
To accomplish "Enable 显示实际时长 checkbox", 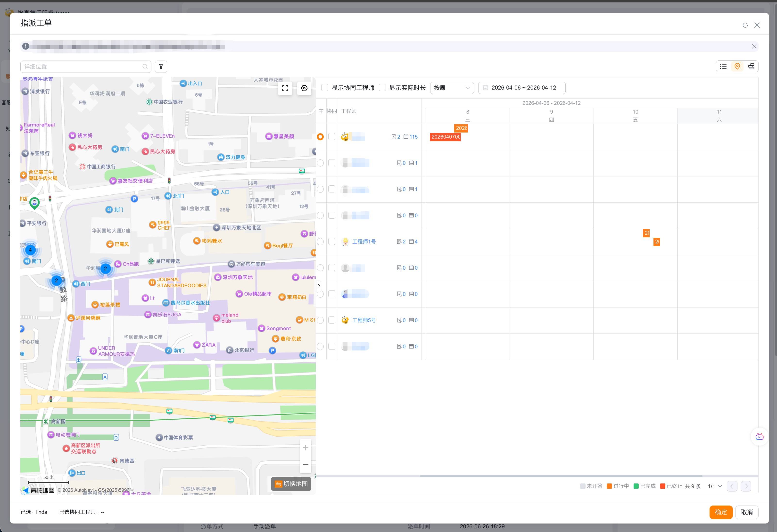I will pos(382,88).
